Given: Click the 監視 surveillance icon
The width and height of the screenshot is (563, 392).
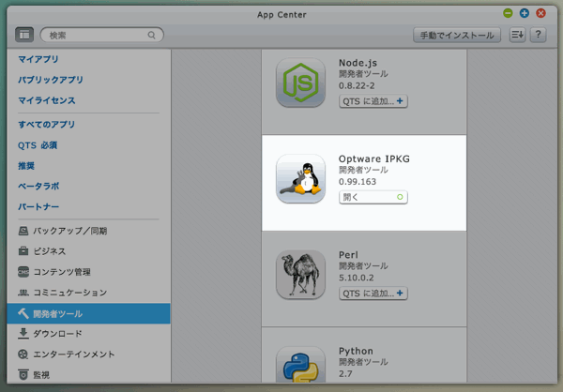Looking at the screenshot, I should click(x=23, y=375).
